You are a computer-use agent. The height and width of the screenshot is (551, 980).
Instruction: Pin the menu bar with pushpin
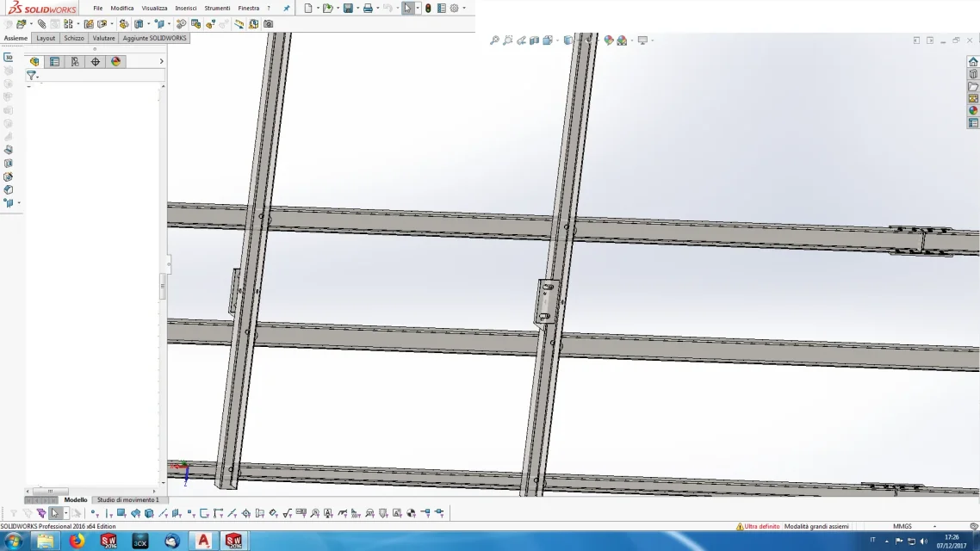286,8
